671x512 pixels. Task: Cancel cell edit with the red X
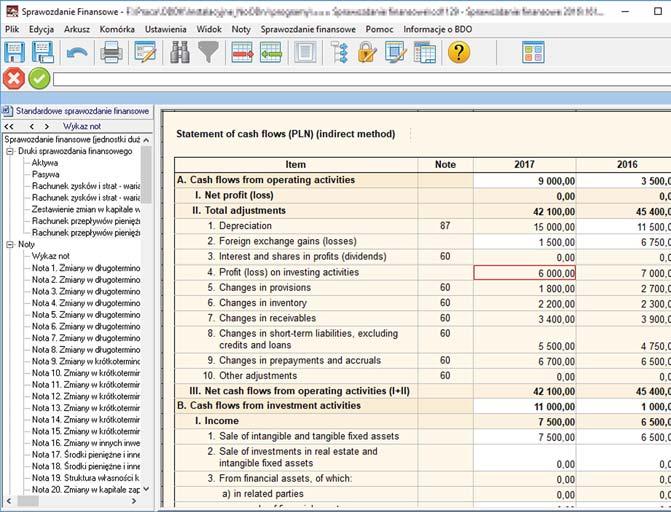(x=14, y=79)
